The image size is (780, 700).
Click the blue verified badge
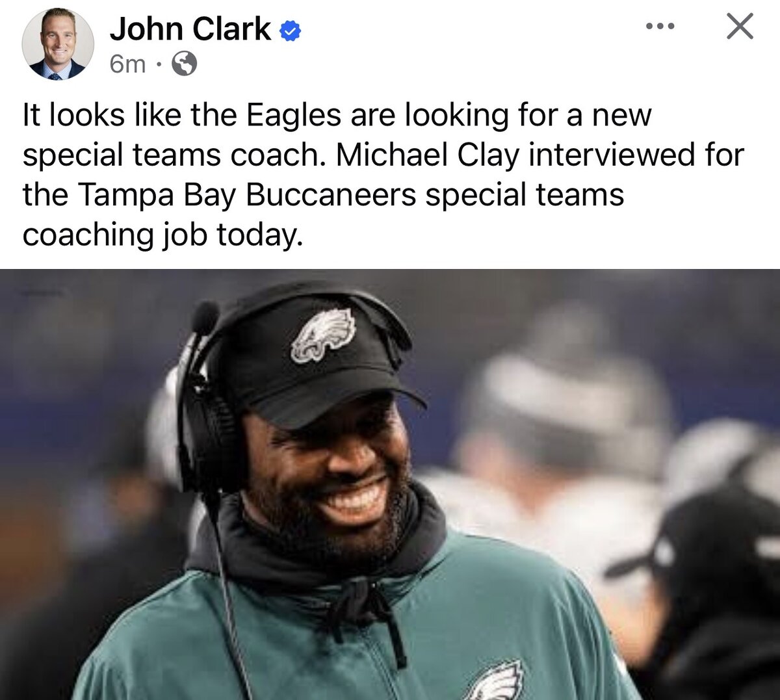tap(291, 30)
